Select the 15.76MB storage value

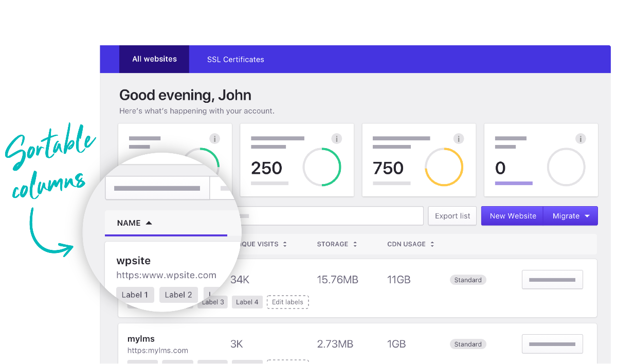pos(337,280)
